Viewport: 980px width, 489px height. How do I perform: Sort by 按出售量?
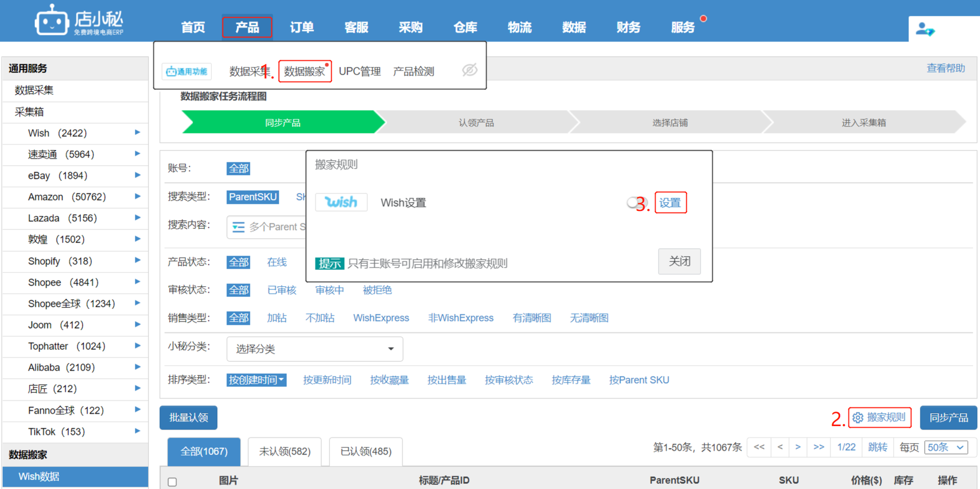447,380
